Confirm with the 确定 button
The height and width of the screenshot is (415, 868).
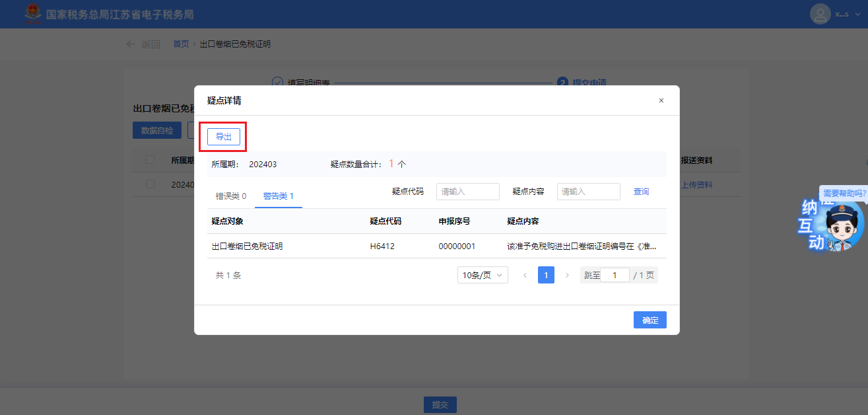(650, 320)
